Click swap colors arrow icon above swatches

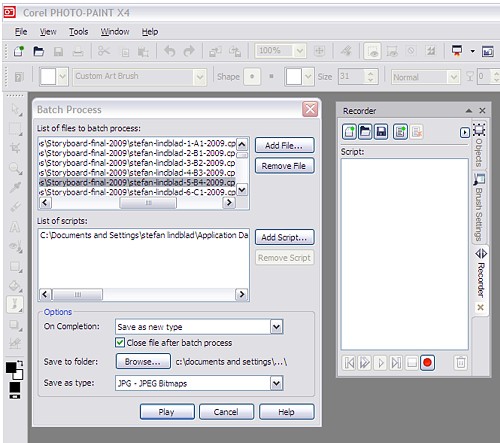point(20,364)
